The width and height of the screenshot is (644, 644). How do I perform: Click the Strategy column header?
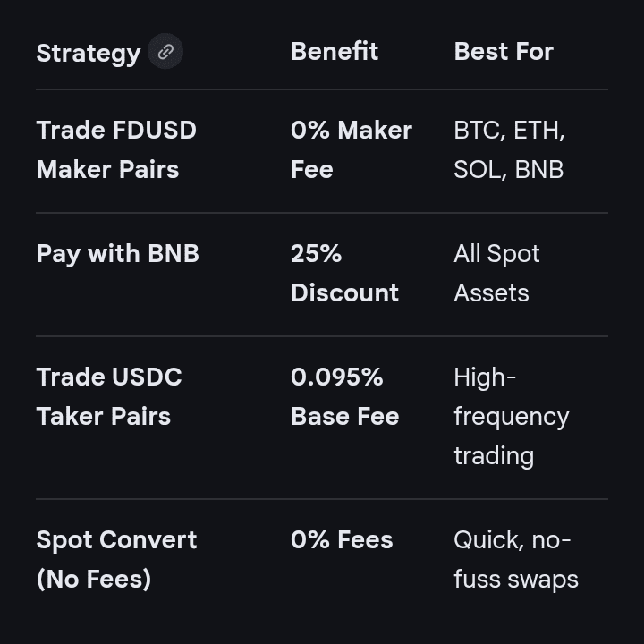click(88, 53)
